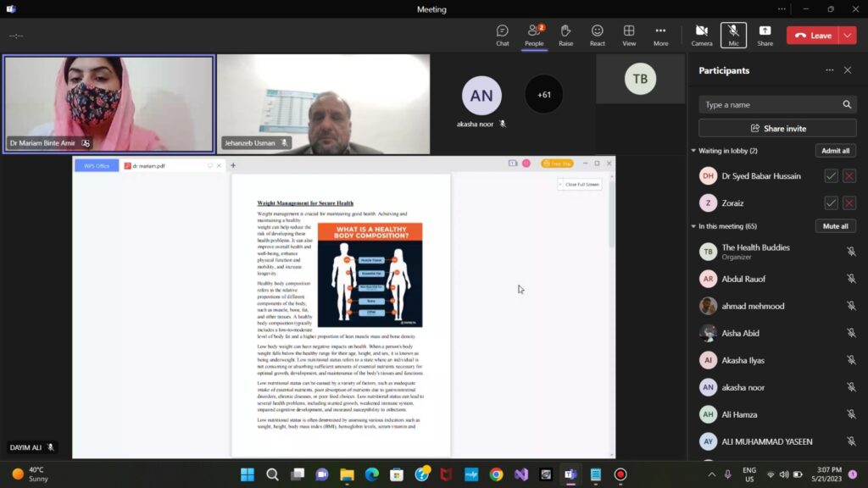Leave the meeting
Screen dimensions: 868x488
click(x=813, y=36)
